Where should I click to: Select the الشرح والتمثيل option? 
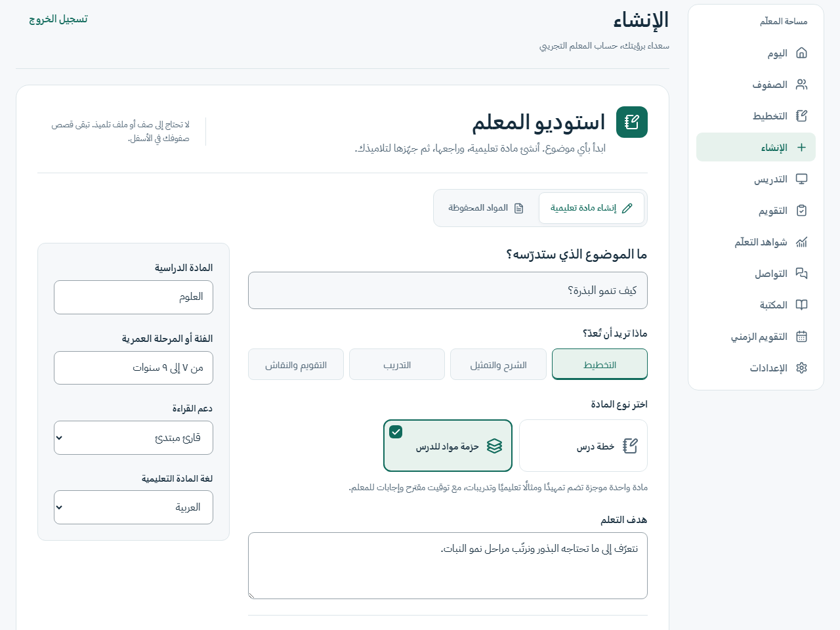coord(498,364)
